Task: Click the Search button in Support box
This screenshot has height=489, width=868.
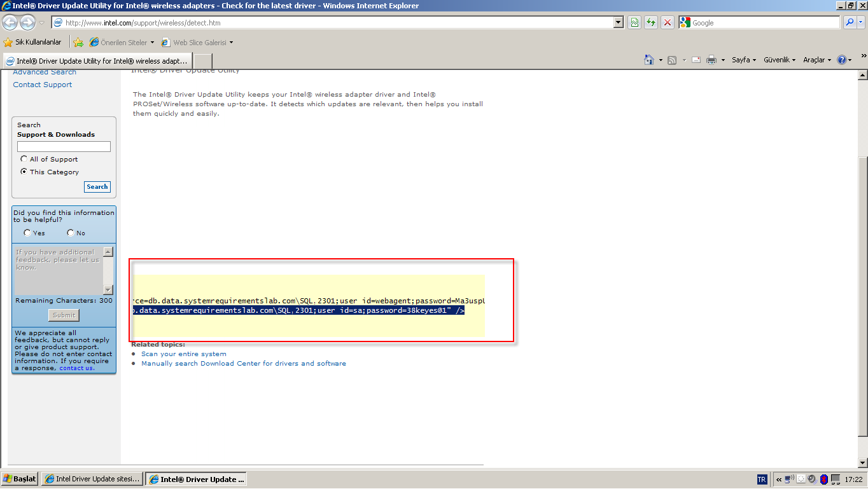Action: click(97, 187)
